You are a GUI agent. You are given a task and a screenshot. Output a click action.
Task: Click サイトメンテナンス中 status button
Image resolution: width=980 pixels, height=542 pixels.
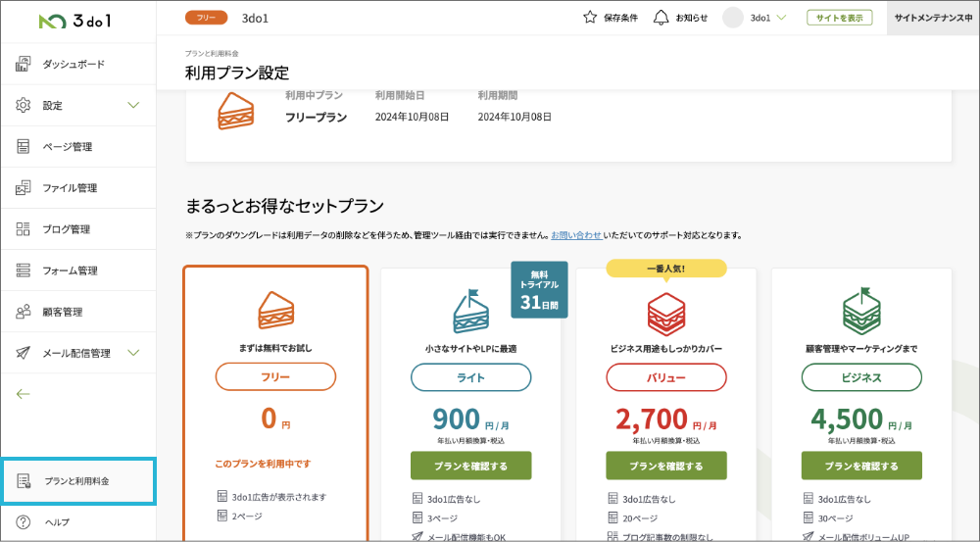[x=933, y=18]
